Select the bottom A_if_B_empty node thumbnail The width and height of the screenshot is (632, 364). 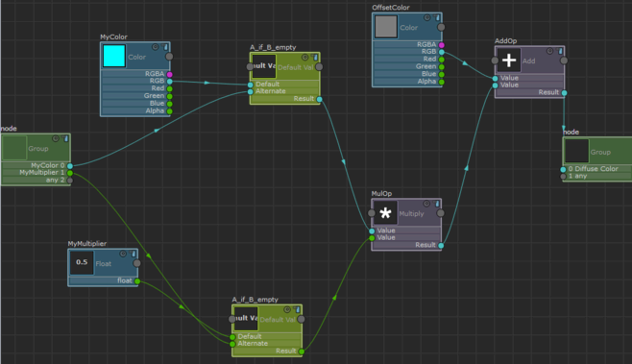pos(246,319)
